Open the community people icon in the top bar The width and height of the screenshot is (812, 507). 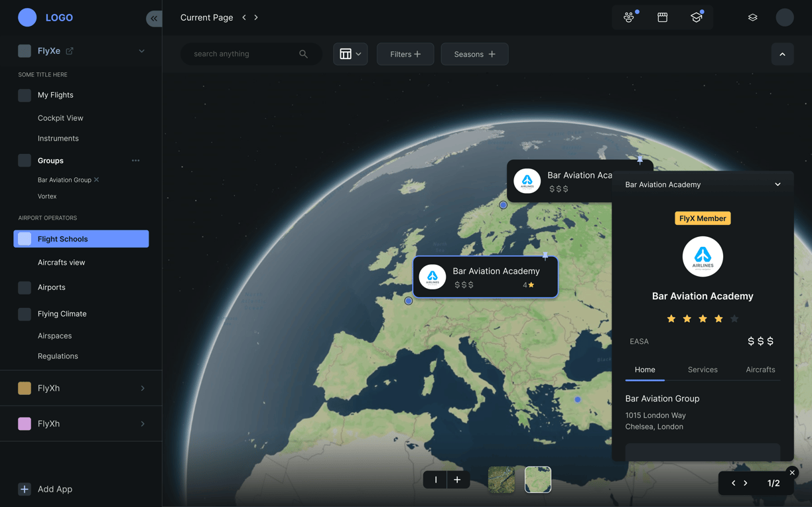[x=629, y=17]
